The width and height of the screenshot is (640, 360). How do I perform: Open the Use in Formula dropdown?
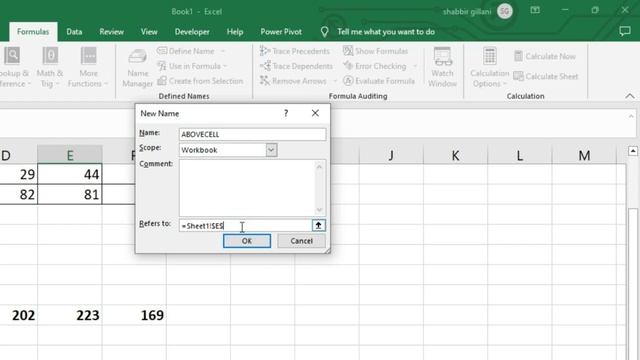tap(192, 66)
